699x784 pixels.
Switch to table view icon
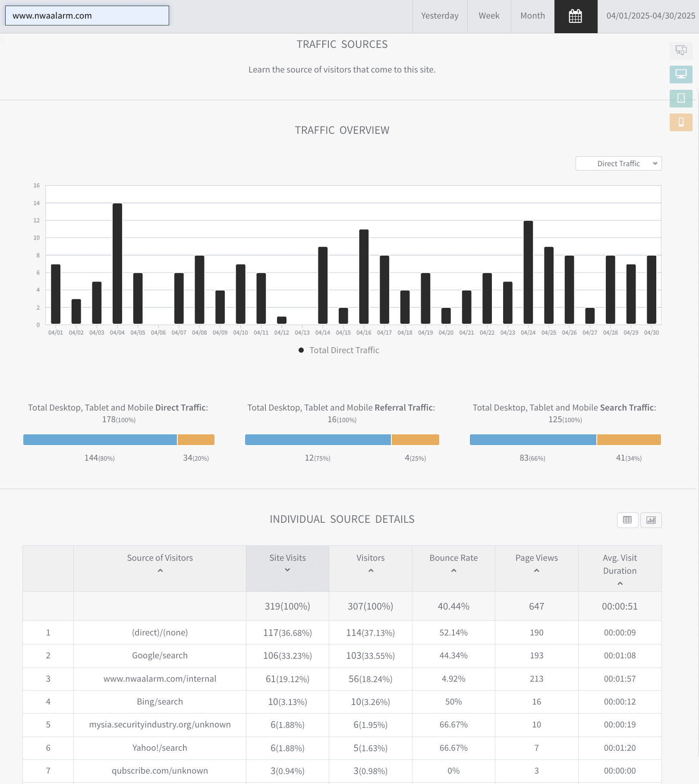pyautogui.click(x=627, y=520)
